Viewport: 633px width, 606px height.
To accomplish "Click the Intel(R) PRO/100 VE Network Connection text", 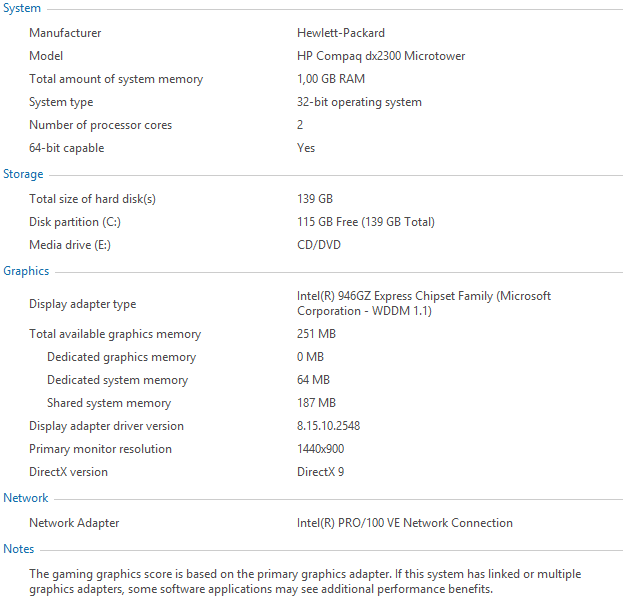I will (x=405, y=523).
